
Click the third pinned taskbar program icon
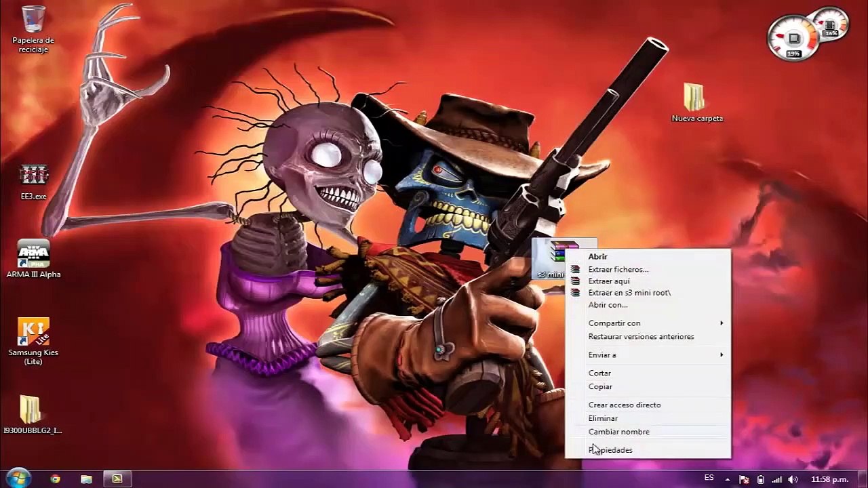click(117, 479)
